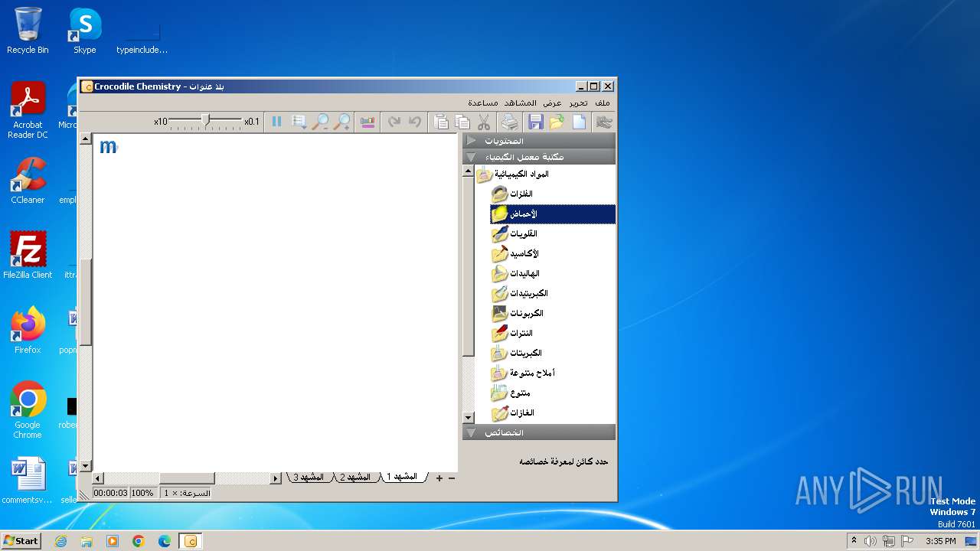
Task: Click library scrollbar up arrow
Action: [x=469, y=172]
